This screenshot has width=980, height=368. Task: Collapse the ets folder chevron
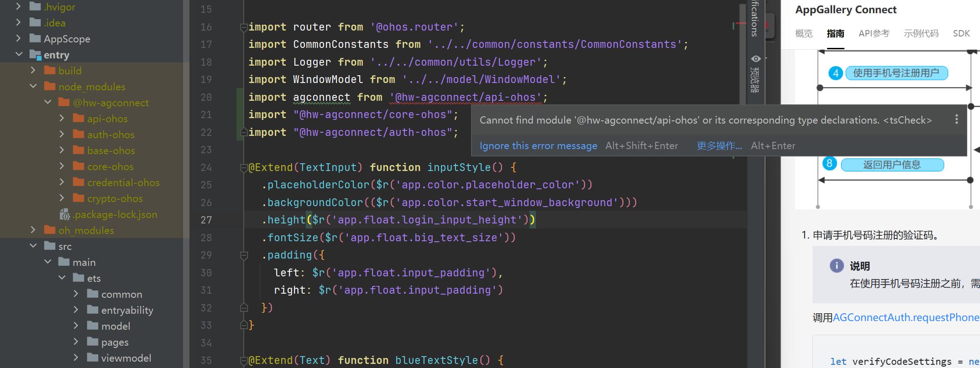(62, 278)
